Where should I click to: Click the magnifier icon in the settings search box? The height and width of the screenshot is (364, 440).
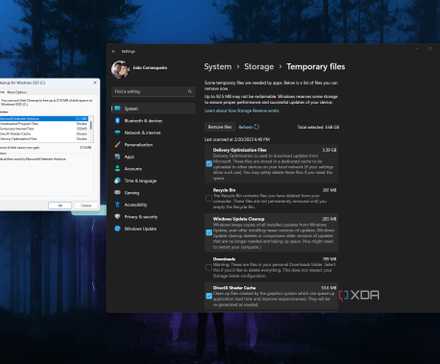[x=190, y=91]
